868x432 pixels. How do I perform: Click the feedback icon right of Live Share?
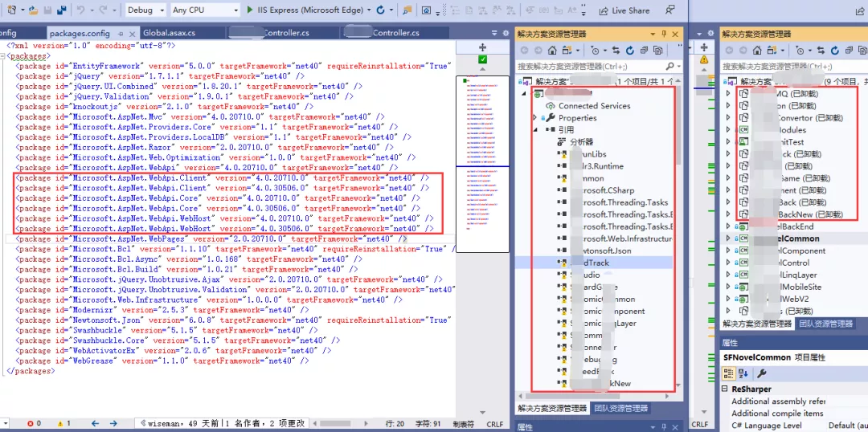pyautogui.click(x=670, y=10)
